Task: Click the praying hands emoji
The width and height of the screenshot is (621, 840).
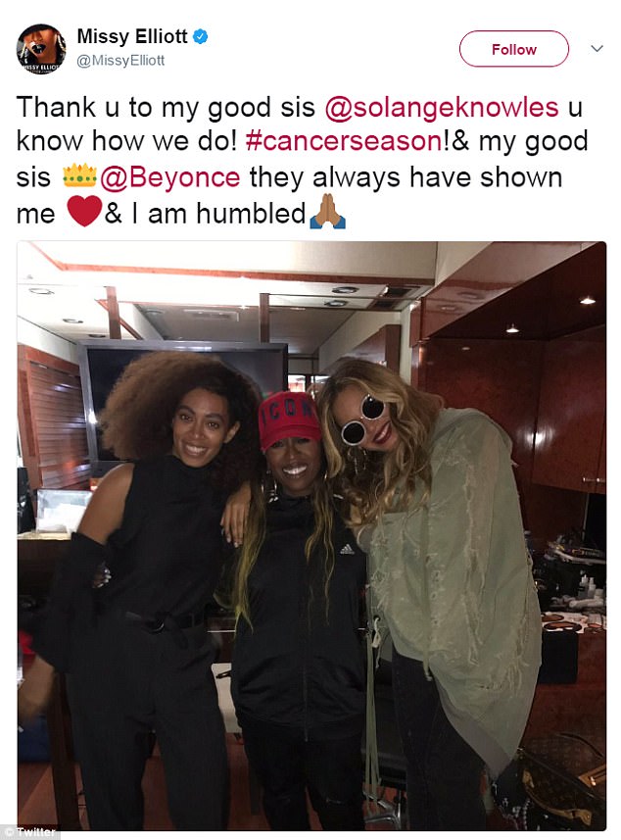Action: pyautogui.click(x=327, y=212)
